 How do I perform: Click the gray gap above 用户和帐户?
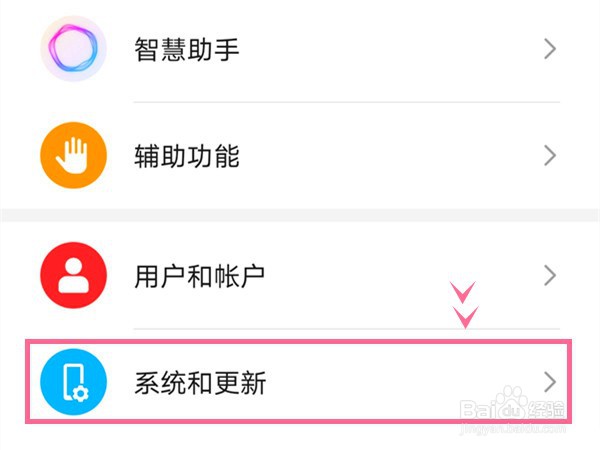click(x=300, y=215)
